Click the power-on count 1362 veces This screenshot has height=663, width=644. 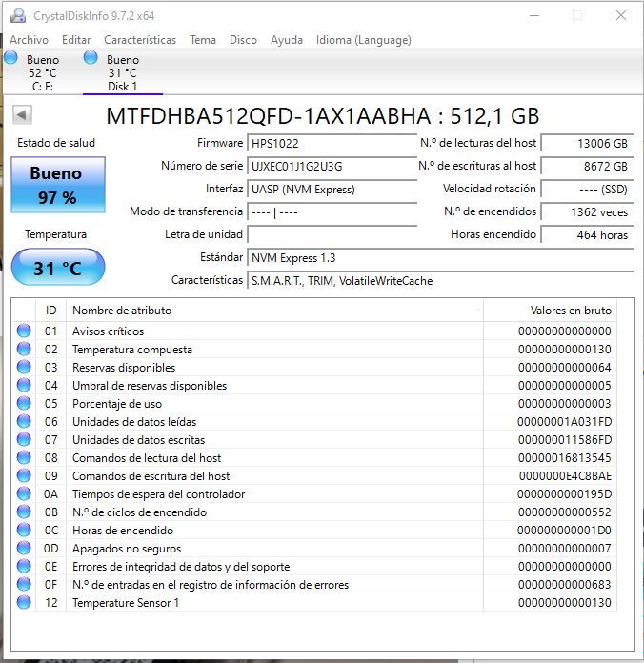tap(588, 211)
